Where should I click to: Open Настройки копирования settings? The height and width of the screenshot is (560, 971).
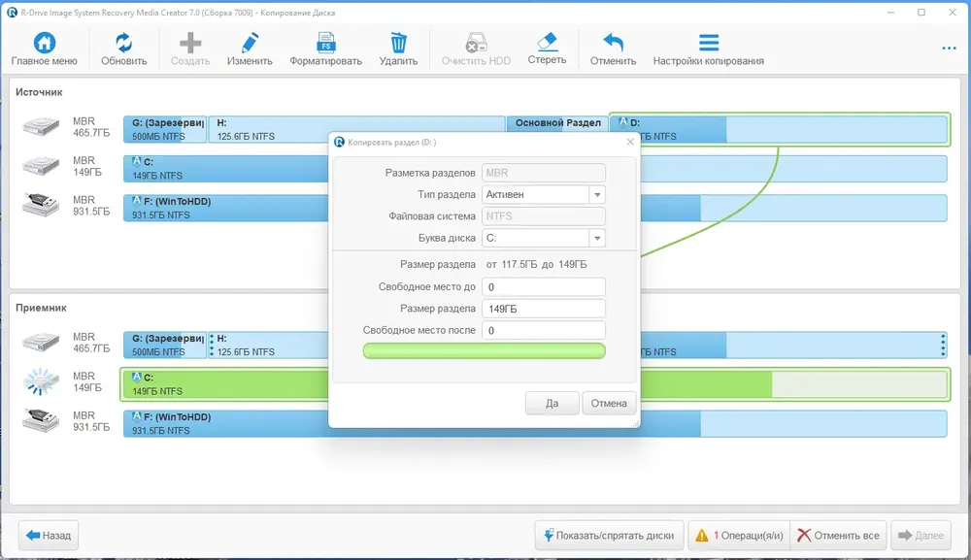point(708,43)
